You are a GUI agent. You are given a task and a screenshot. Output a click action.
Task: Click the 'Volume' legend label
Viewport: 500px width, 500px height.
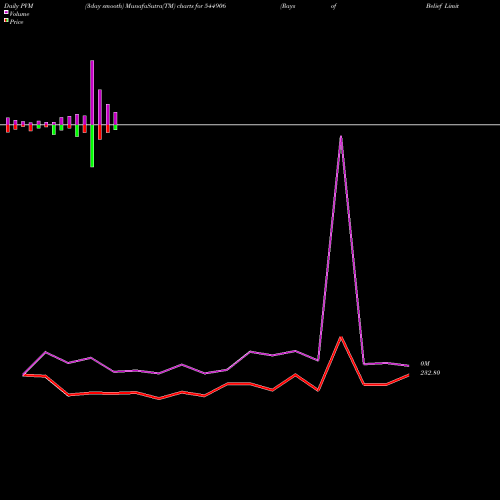point(19,14)
